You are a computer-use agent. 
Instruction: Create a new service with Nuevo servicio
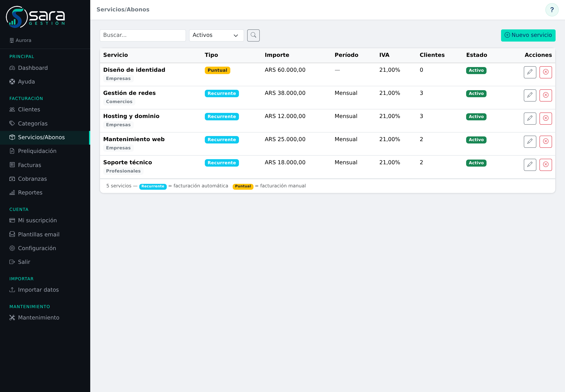click(528, 35)
